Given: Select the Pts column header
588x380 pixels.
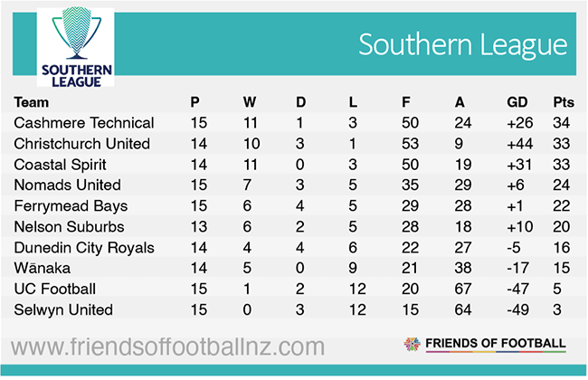Looking at the screenshot, I should [x=564, y=102].
